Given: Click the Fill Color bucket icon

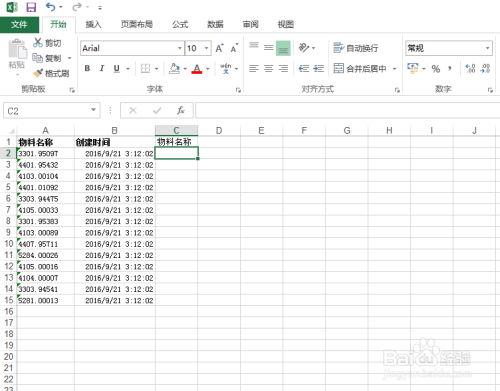Looking at the screenshot, I should click(174, 69).
